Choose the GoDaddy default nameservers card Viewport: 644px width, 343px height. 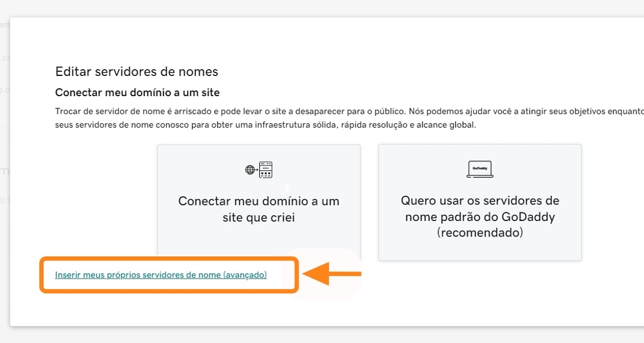[x=480, y=201]
